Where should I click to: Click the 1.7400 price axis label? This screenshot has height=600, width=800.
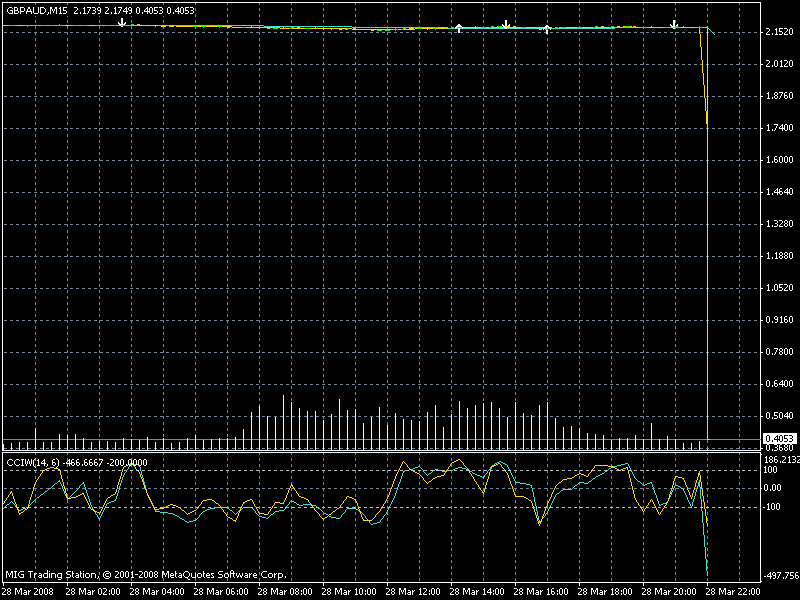(x=778, y=128)
